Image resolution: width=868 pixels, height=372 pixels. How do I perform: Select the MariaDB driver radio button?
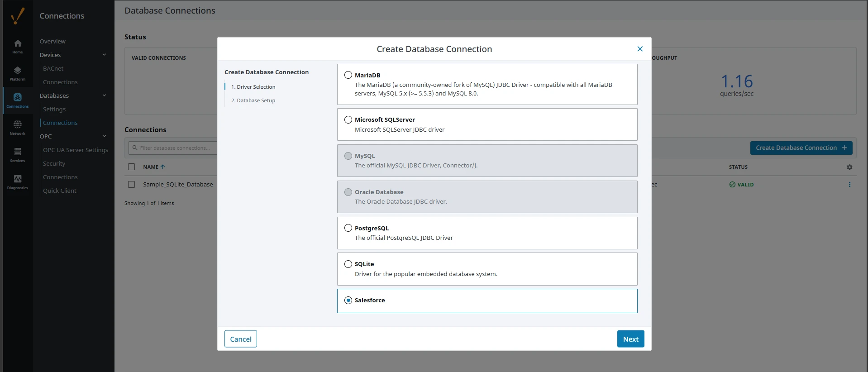(x=348, y=75)
